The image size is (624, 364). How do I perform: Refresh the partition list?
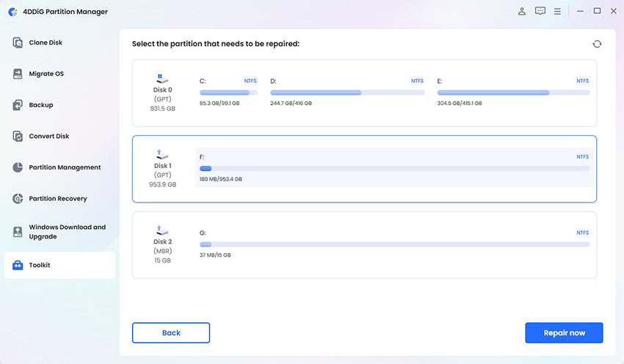[597, 44]
